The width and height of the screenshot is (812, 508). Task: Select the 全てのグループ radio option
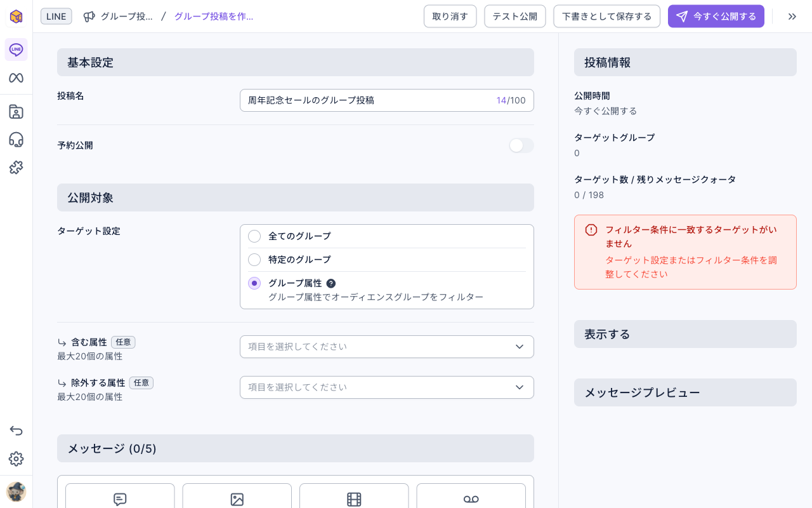[254, 236]
